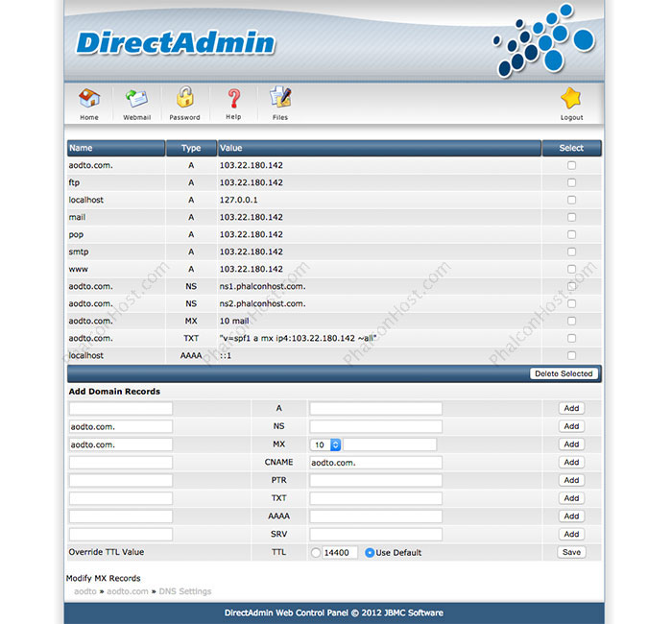Focus the TXT record value field
The image size is (672, 624).
click(x=375, y=498)
